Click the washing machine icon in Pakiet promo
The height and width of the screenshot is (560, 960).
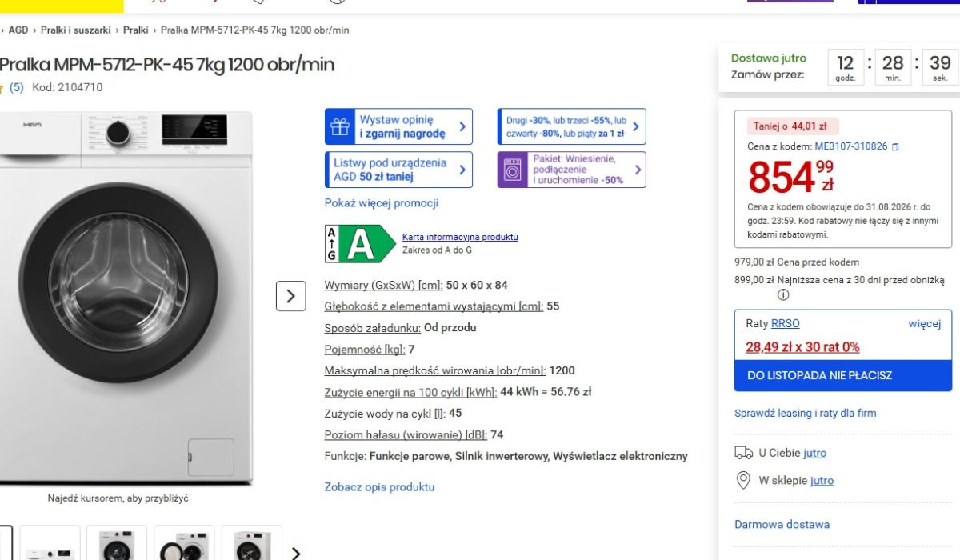click(x=512, y=170)
